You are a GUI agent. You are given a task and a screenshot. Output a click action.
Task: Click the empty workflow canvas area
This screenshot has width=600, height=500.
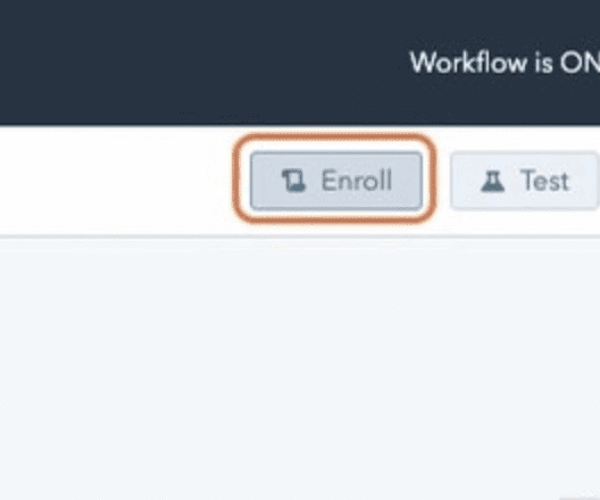[x=300, y=369]
